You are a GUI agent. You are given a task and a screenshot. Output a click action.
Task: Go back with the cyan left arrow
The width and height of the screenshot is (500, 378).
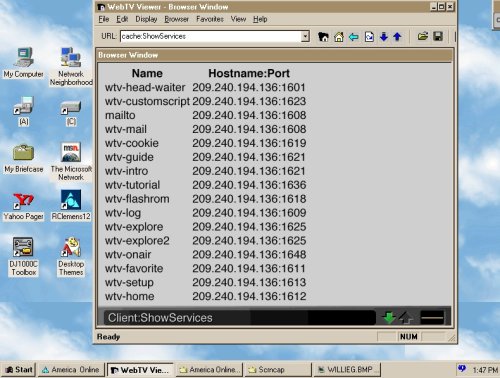coord(354,37)
